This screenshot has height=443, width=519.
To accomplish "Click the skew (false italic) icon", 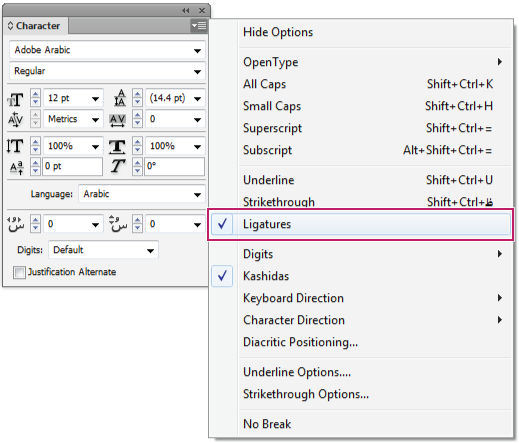I will [x=118, y=166].
